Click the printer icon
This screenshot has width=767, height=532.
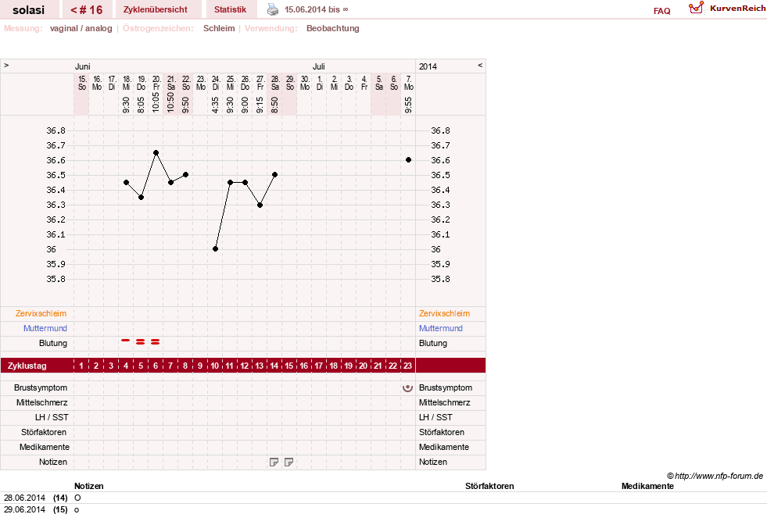272,9
